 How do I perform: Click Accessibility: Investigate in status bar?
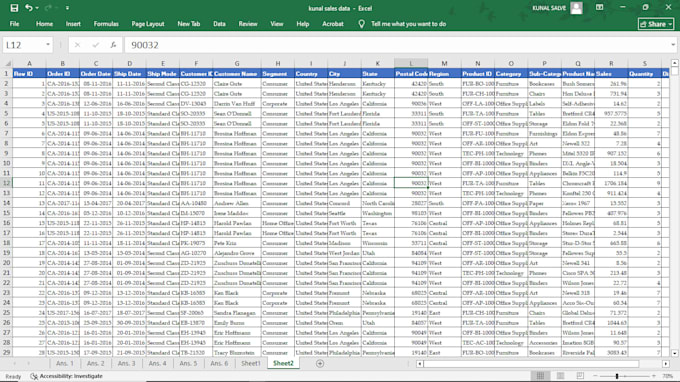tap(66, 376)
